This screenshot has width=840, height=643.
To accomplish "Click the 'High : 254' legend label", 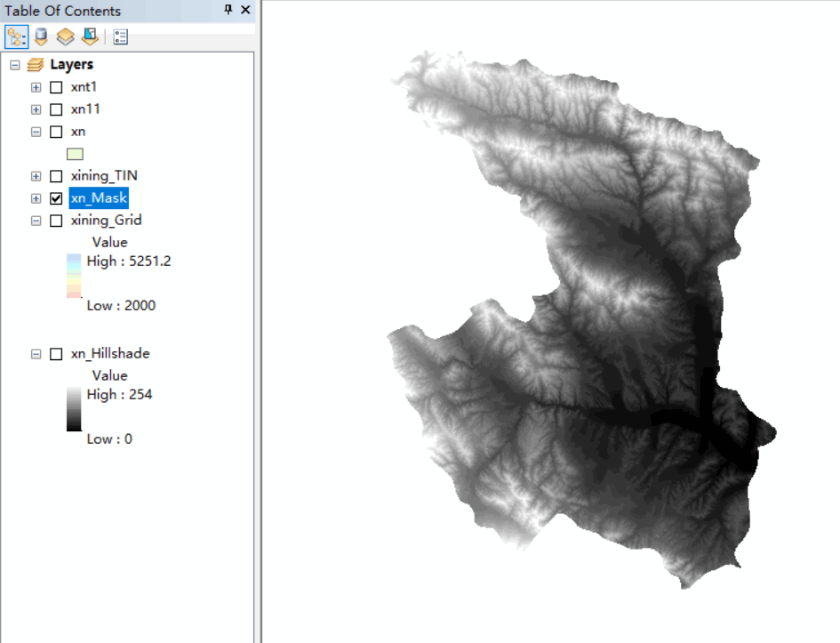I will [119, 394].
